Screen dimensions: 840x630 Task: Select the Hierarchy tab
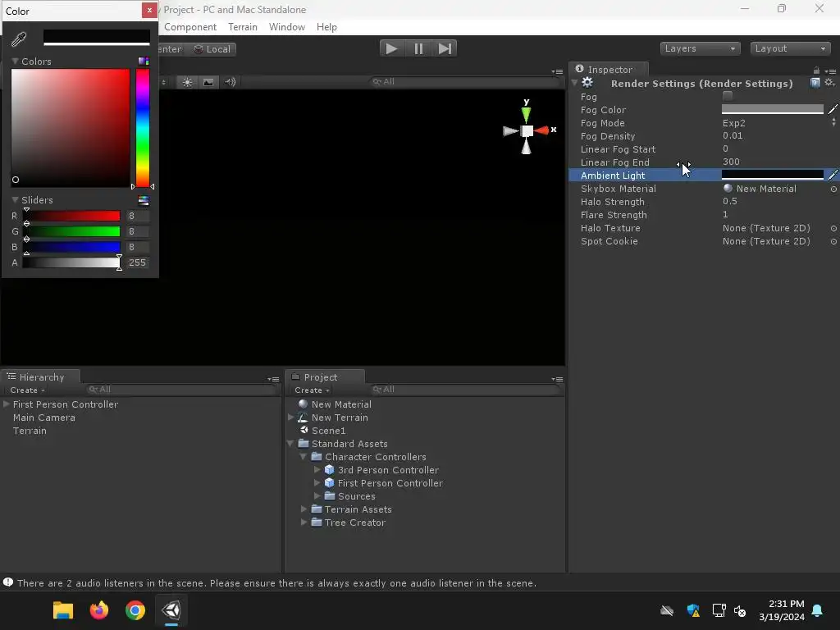click(41, 377)
